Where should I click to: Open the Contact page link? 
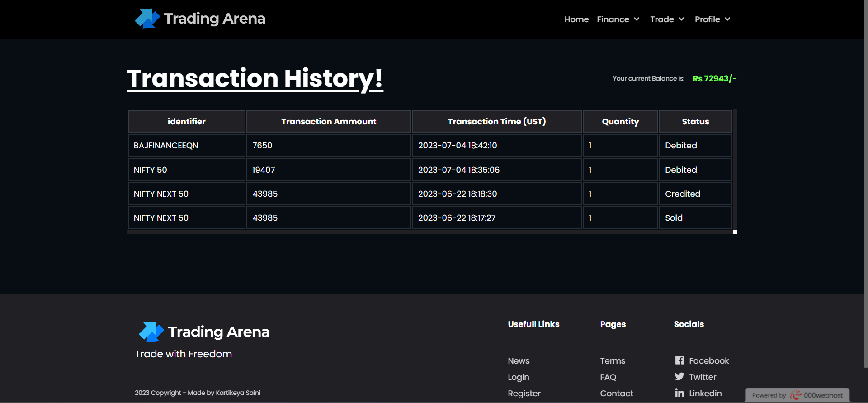[617, 393]
